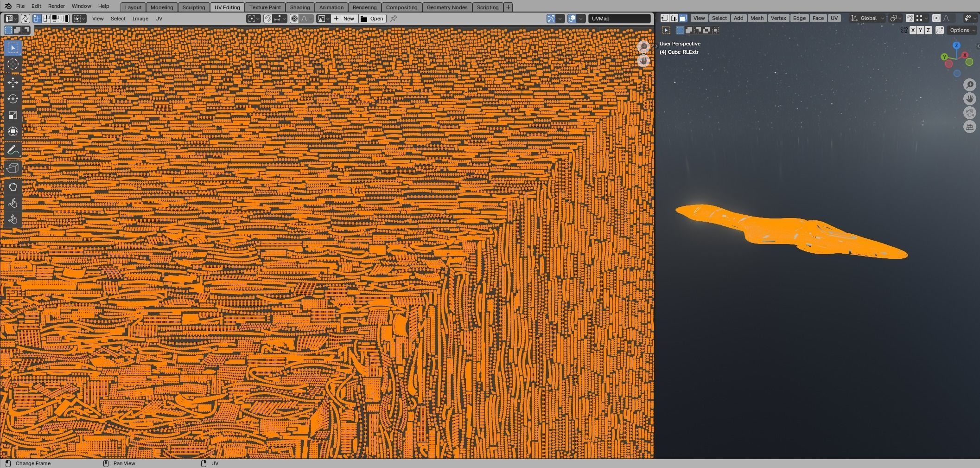Open UV snapping options dropdown
The width and height of the screenshot is (980, 468).
click(280, 19)
